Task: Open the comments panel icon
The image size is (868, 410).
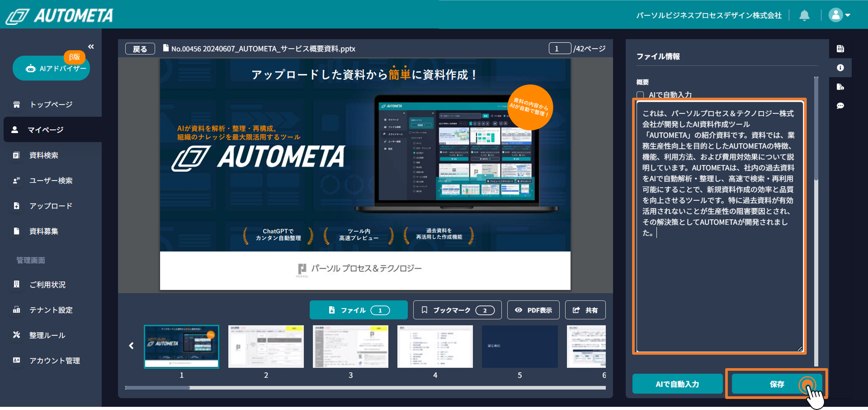Action: (x=840, y=106)
